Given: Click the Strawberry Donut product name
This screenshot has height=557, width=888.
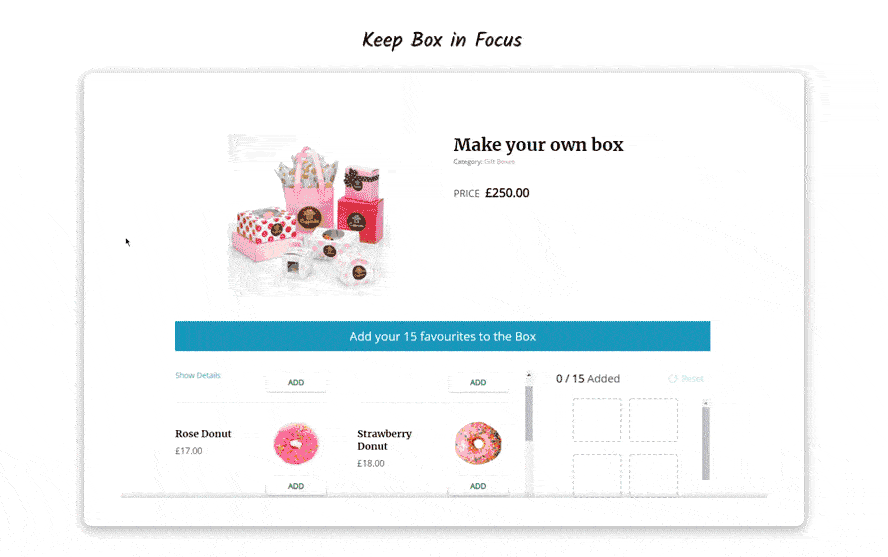Looking at the screenshot, I should pyautogui.click(x=384, y=440).
